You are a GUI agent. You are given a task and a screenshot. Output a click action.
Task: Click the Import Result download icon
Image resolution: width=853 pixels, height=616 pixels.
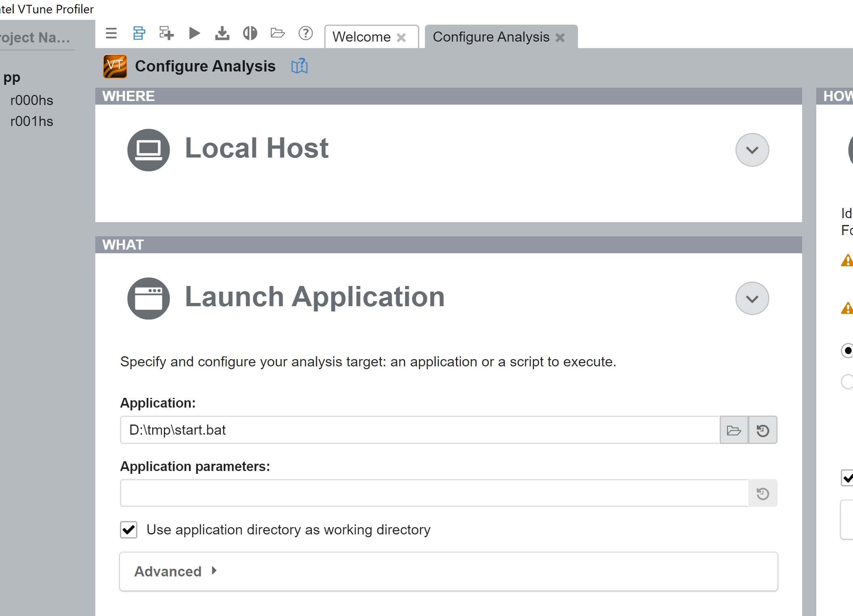point(222,33)
